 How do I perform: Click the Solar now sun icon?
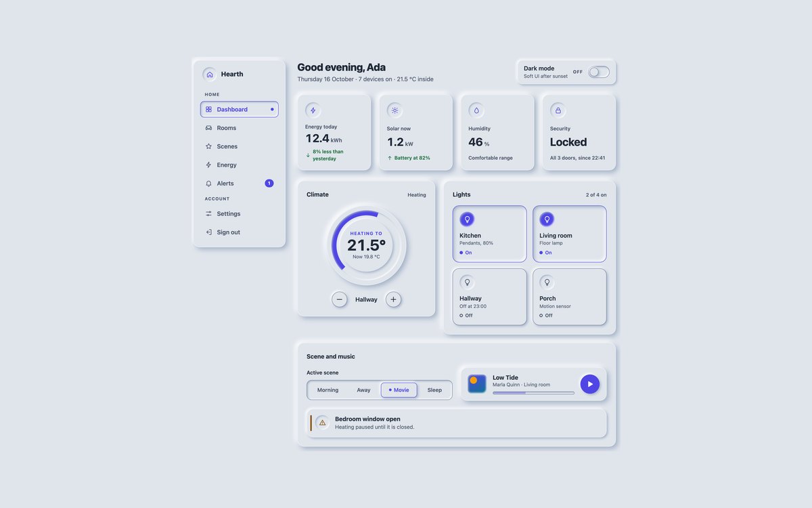tap(394, 110)
